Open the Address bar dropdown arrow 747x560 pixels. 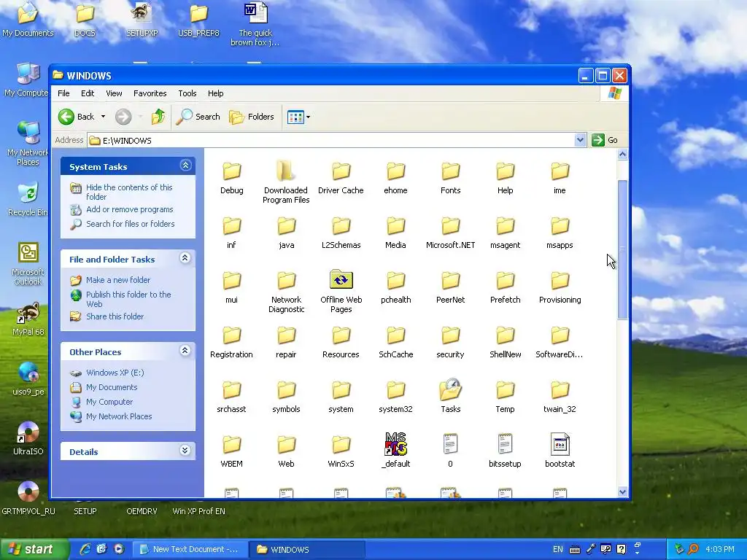[580, 140]
